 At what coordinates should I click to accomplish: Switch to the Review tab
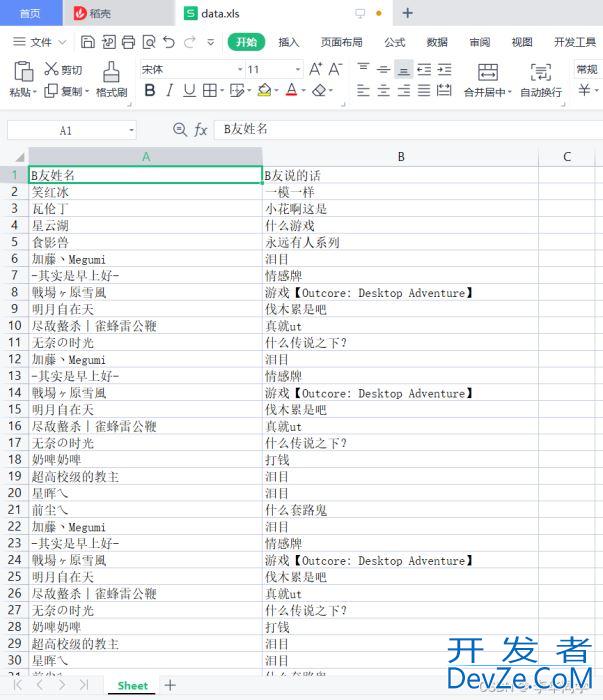(480, 42)
